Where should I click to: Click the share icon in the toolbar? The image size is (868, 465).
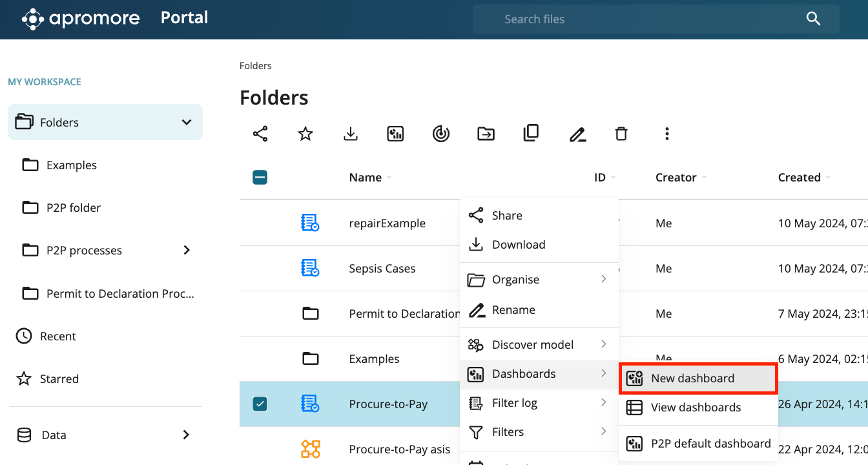pos(260,134)
